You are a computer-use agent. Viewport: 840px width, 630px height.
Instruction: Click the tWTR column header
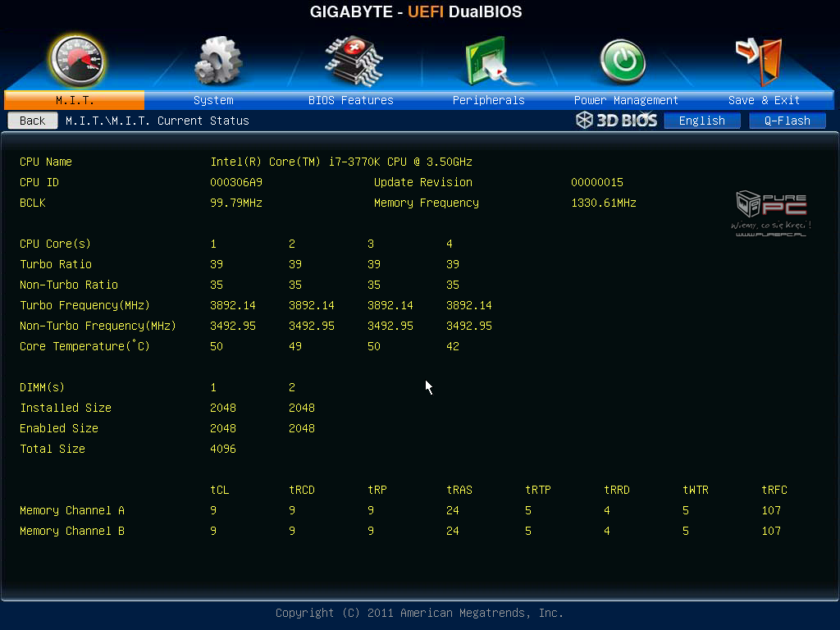click(696, 490)
